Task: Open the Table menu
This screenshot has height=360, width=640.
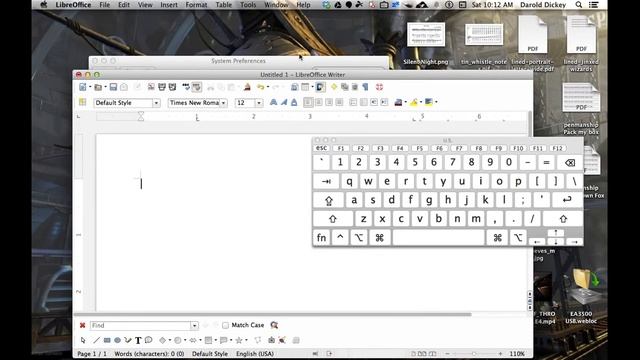Action: (224, 5)
